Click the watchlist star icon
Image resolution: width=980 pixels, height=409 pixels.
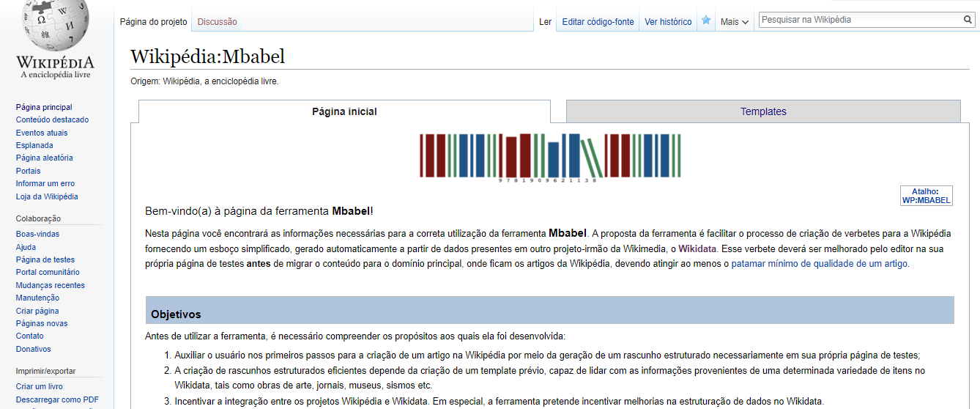click(706, 21)
